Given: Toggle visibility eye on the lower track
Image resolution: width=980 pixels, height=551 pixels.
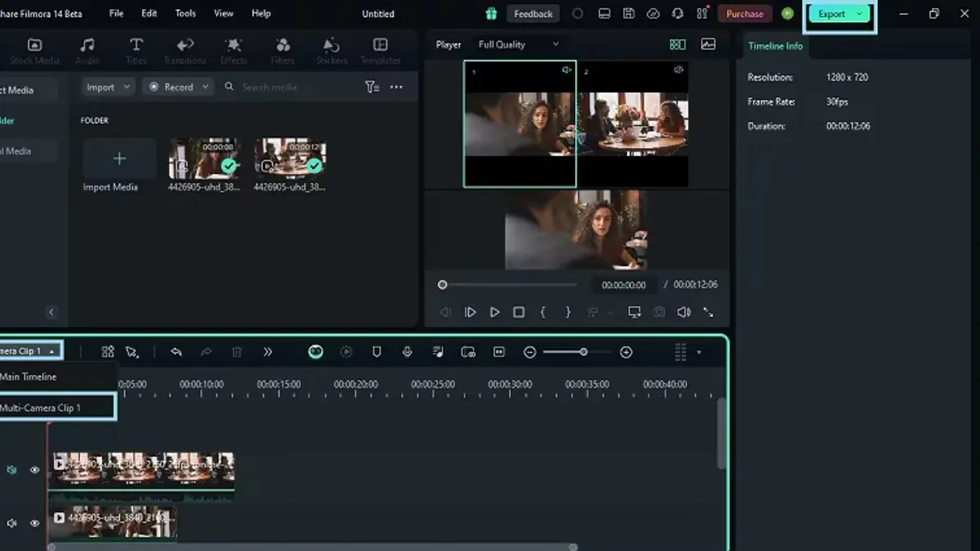Looking at the screenshot, I should click(x=35, y=523).
